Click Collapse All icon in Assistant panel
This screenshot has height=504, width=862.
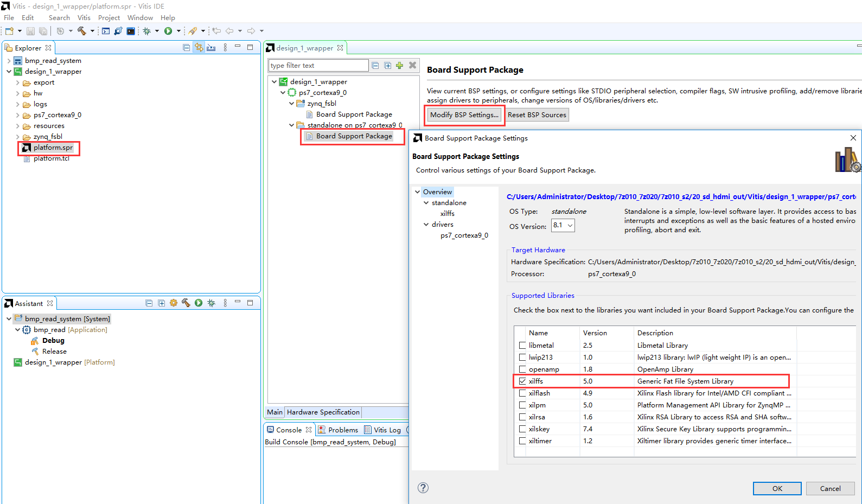(x=149, y=303)
